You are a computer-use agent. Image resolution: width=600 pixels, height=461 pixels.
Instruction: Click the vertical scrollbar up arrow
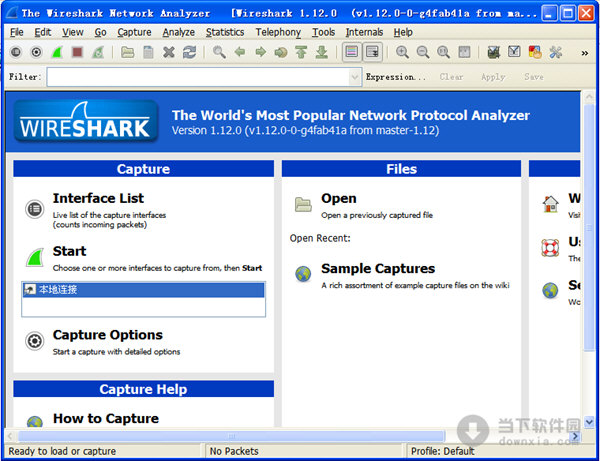click(589, 96)
